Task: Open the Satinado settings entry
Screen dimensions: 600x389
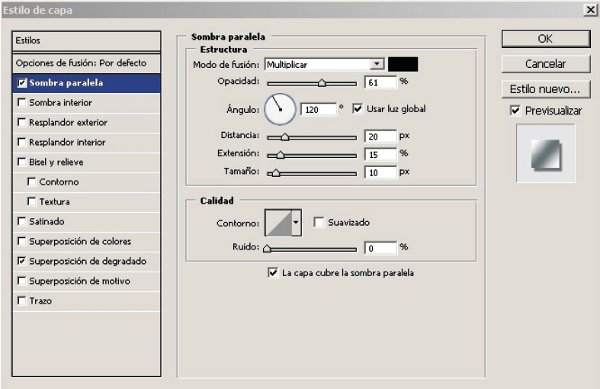Action: click(x=86, y=221)
